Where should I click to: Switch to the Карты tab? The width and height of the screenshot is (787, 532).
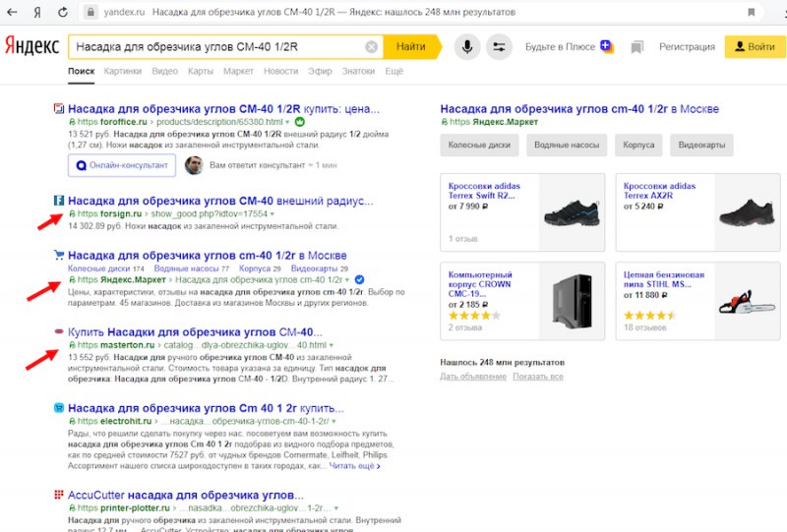click(x=201, y=71)
